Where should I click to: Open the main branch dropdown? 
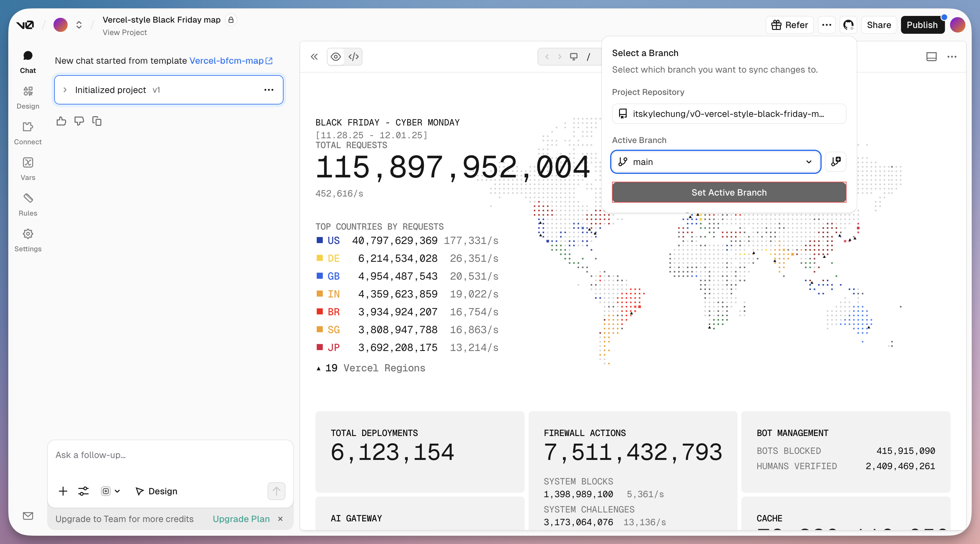click(715, 162)
